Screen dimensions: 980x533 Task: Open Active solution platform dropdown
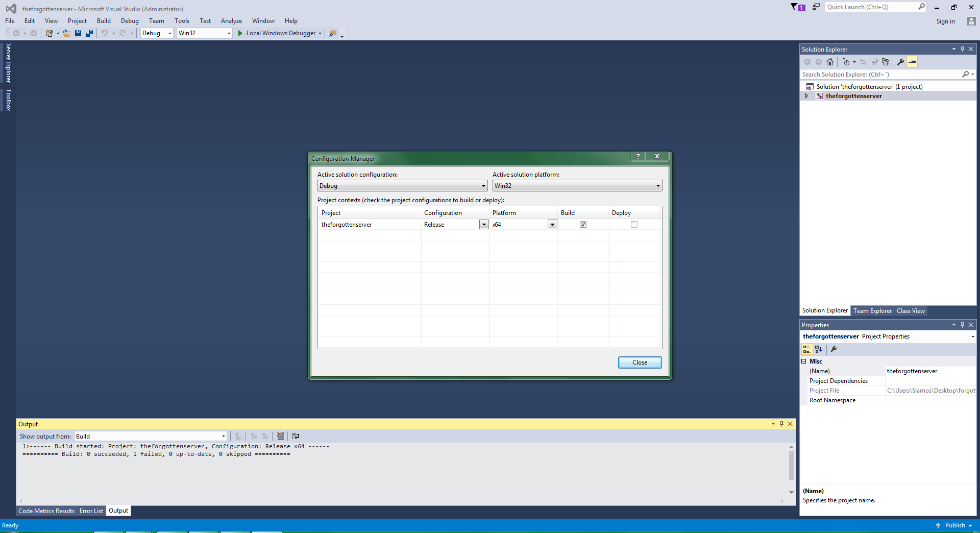click(577, 186)
